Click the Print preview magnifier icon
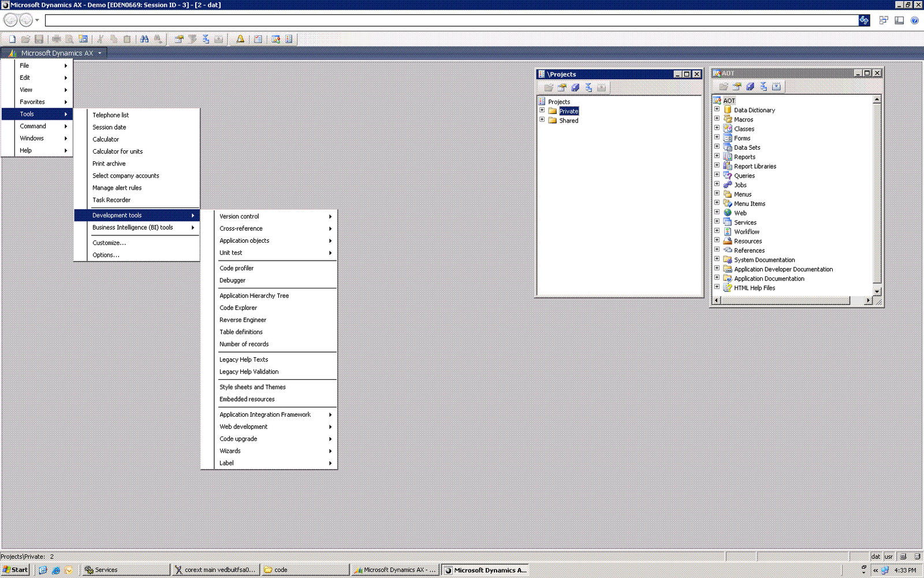 (x=69, y=39)
